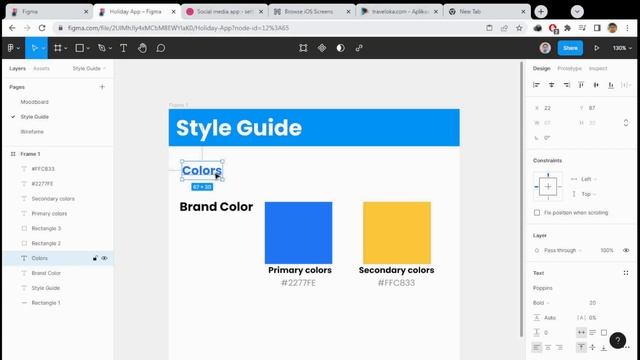Viewport: 640px width, 360px height.
Task: Click the Constrain proportions icon
Action: [626, 123]
